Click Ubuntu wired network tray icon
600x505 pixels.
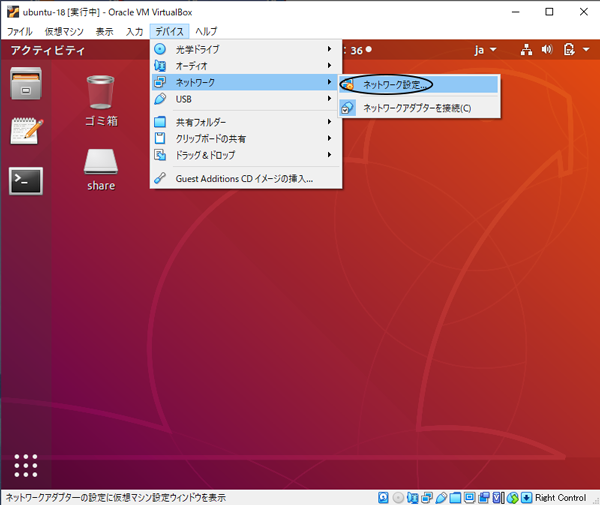click(526, 50)
